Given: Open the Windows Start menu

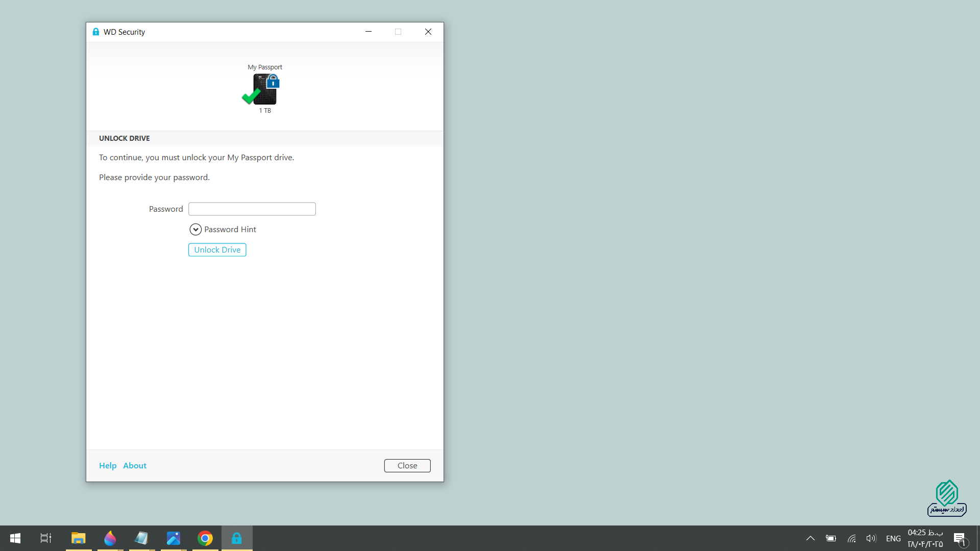Looking at the screenshot, I should [x=15, y=538].
